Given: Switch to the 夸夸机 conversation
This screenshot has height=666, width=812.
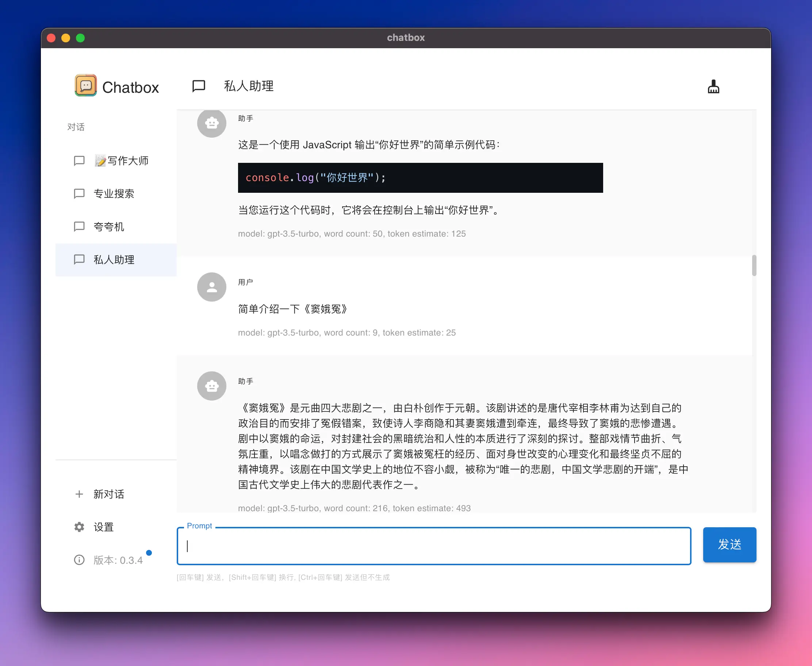Looking at the screenshot, I should [x=109, y=227].
